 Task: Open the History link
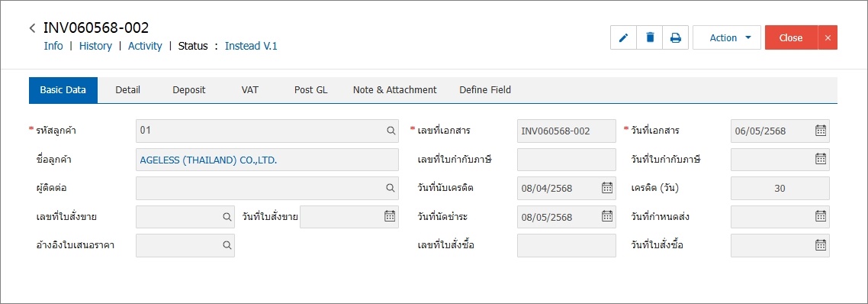[95, 46]
